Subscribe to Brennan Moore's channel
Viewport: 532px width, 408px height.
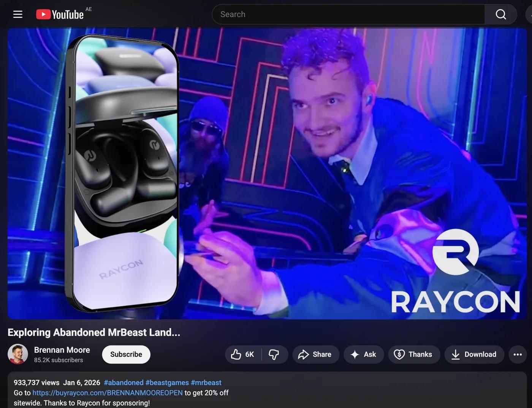(126, 354)
